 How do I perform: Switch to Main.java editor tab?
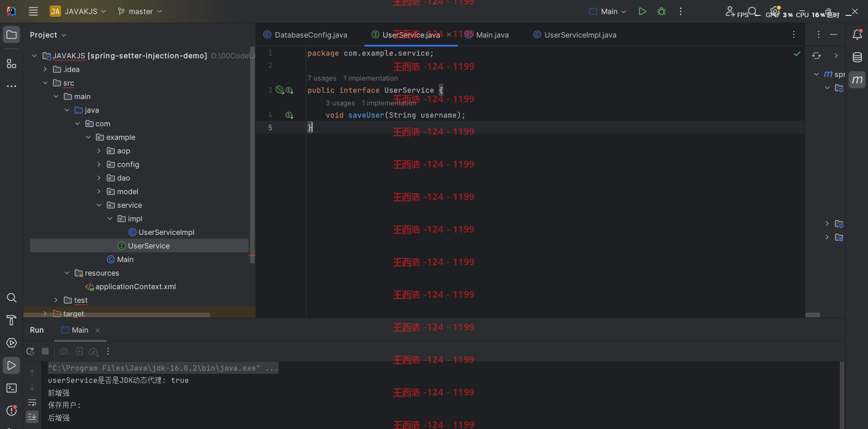click(x=488, y=35)
